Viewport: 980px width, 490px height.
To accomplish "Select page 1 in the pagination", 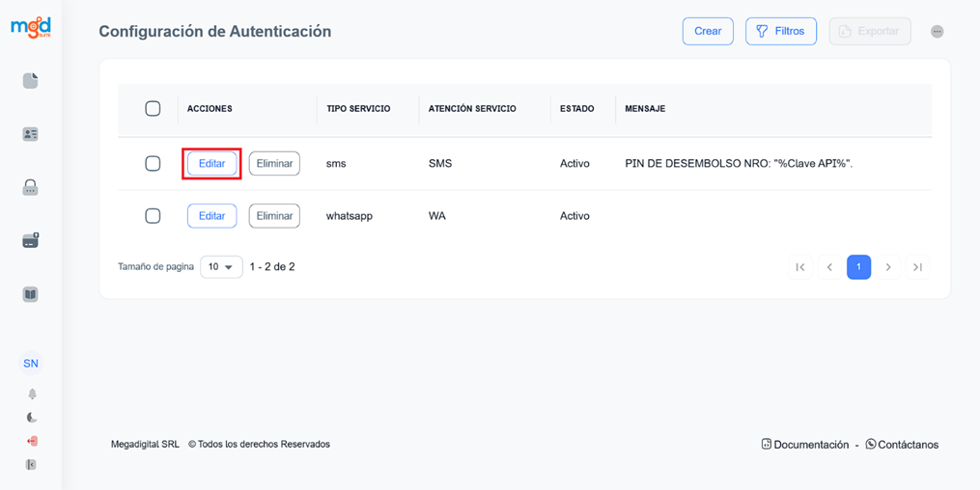I will (858, 267).
